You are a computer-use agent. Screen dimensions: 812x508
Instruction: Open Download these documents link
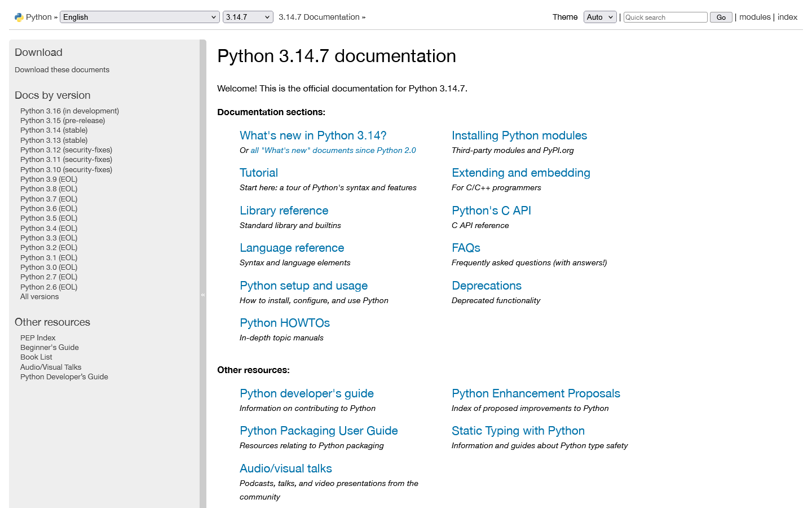pos(62,69)
